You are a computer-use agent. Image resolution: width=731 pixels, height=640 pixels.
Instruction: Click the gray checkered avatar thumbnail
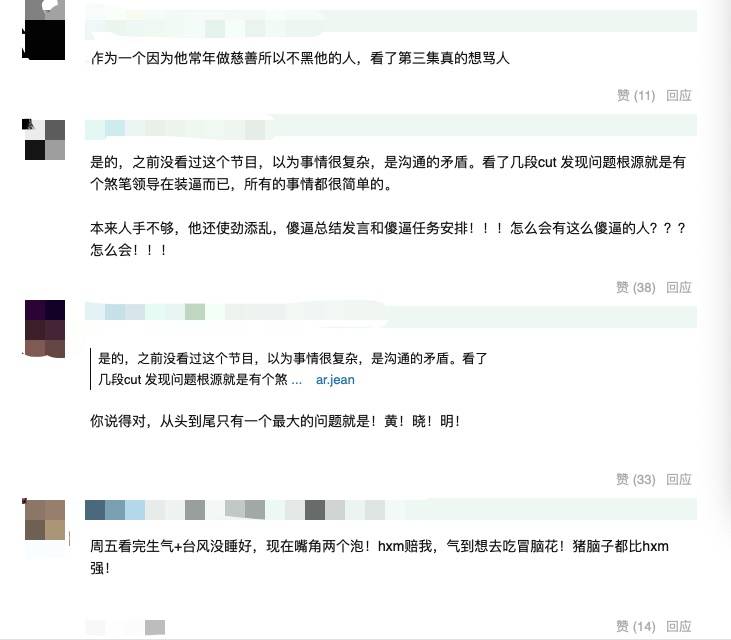point(45,140)
